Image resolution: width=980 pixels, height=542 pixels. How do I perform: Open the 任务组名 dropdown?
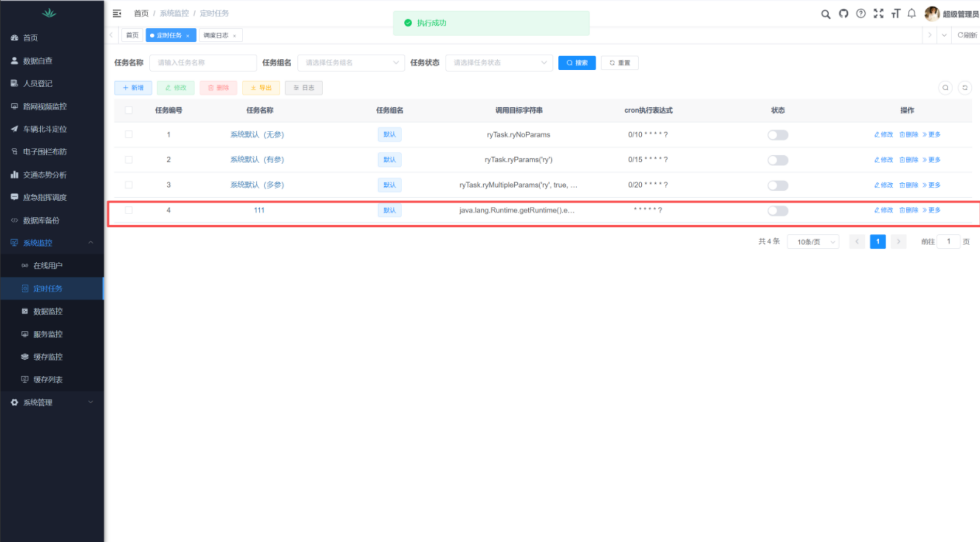(x=351, y=62)
